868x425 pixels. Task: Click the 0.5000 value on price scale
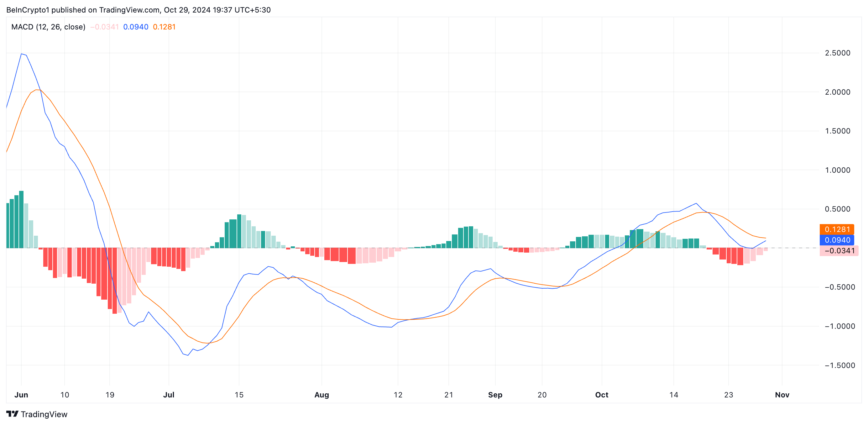point(837,209)
